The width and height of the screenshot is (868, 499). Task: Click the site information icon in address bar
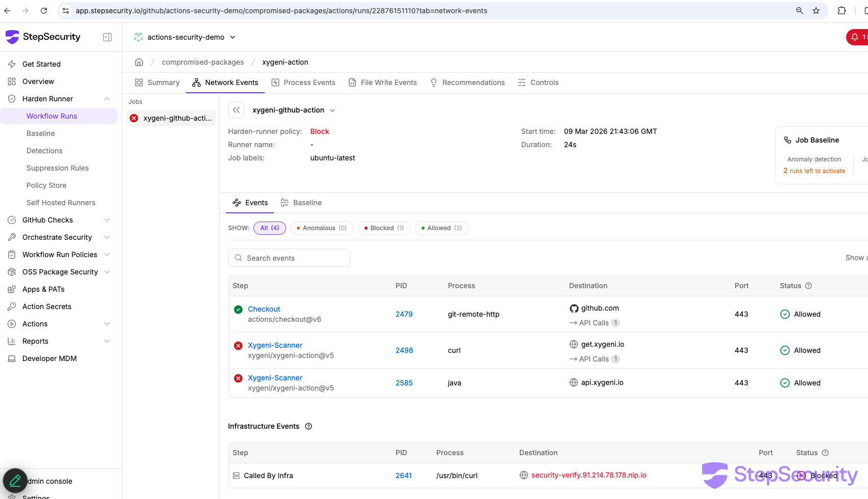point(66,11)
